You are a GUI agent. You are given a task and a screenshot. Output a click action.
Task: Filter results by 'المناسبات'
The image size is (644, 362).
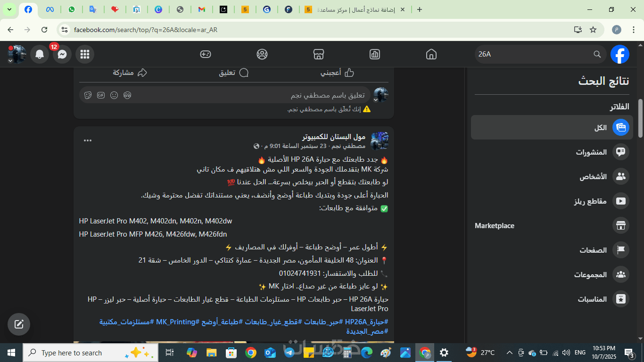(x=552, y=299)
